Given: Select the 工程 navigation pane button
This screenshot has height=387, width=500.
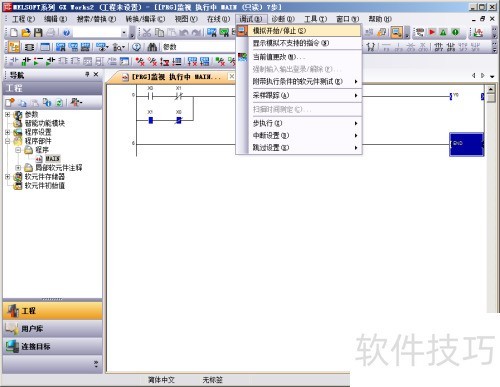Looking at the screenshot, I should pos(52,311).
